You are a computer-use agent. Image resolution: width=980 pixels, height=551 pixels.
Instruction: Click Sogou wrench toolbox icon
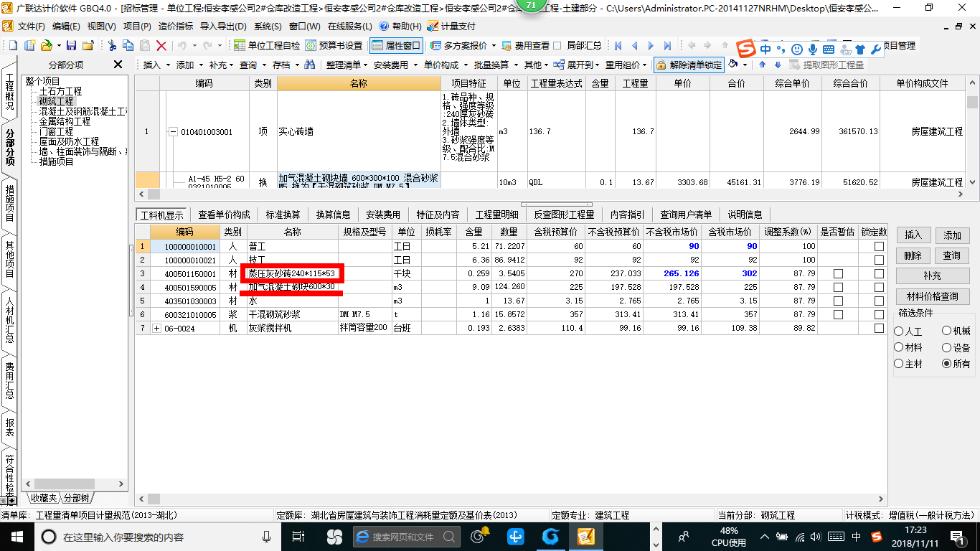[876, 50]
